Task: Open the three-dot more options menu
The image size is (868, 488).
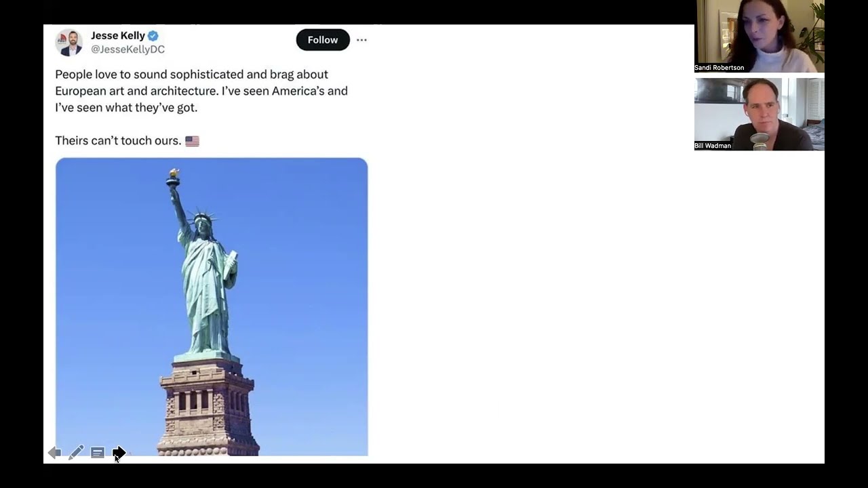Action: coord(361,40)
